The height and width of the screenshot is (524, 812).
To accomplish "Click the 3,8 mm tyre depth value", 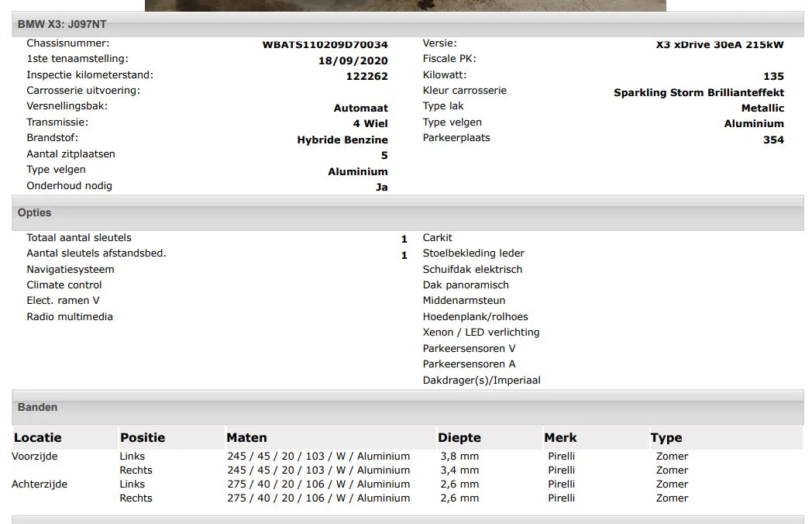I will (459, 457).
